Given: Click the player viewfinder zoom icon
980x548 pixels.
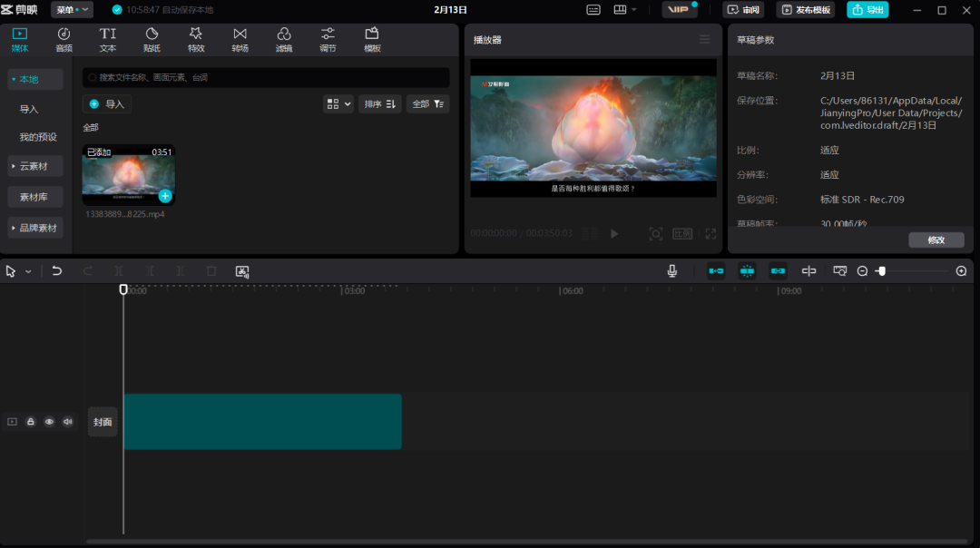Looking at the screenshot, I should coord(656,234).
